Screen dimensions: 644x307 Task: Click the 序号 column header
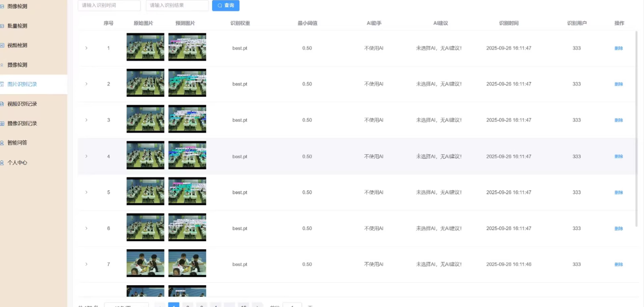[x=108, y=23]
